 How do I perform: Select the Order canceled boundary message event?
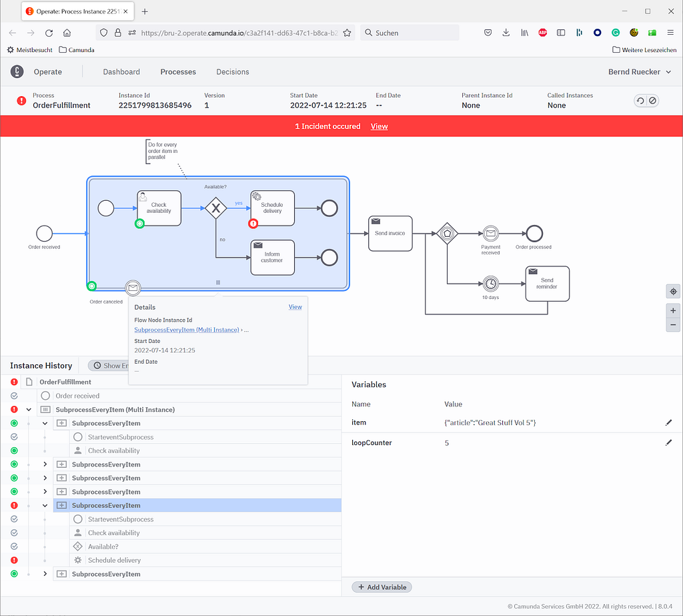[x=133, y=288]
